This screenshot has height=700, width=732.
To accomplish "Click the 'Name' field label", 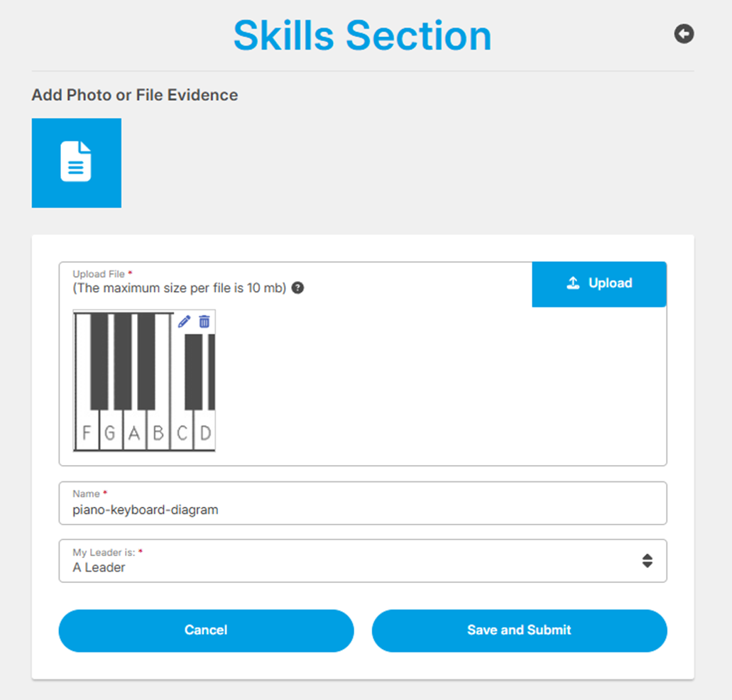I will pyautogui.click(x=87, y=493).
